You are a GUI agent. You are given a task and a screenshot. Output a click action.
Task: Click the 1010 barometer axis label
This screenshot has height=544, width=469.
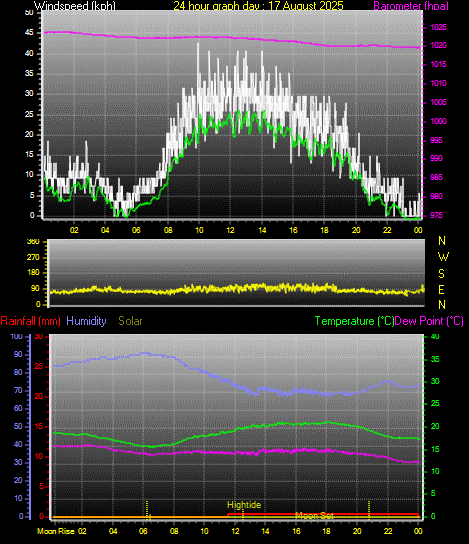(x=438, y=83)
